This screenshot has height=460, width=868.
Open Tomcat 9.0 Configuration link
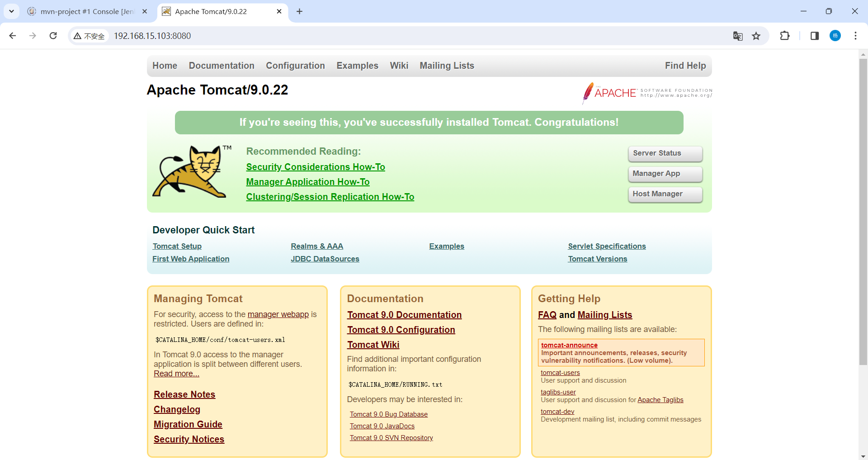(x=401, y=330)
